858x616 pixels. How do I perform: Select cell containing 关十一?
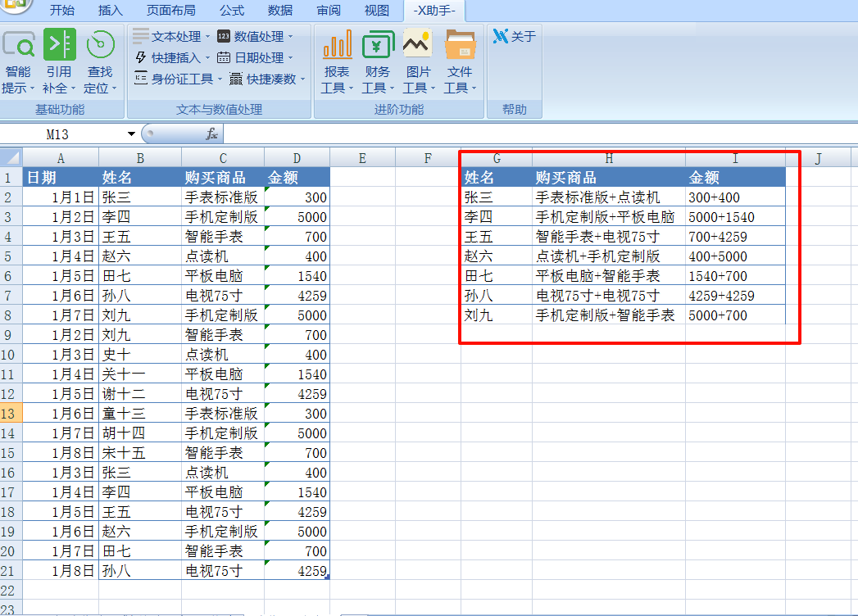(x=140, y=374)
